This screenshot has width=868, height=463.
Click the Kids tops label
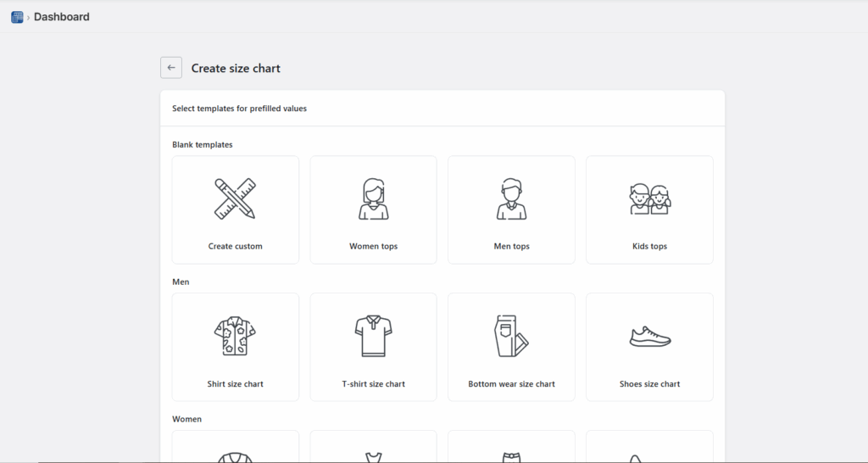[x=649, y=247]
